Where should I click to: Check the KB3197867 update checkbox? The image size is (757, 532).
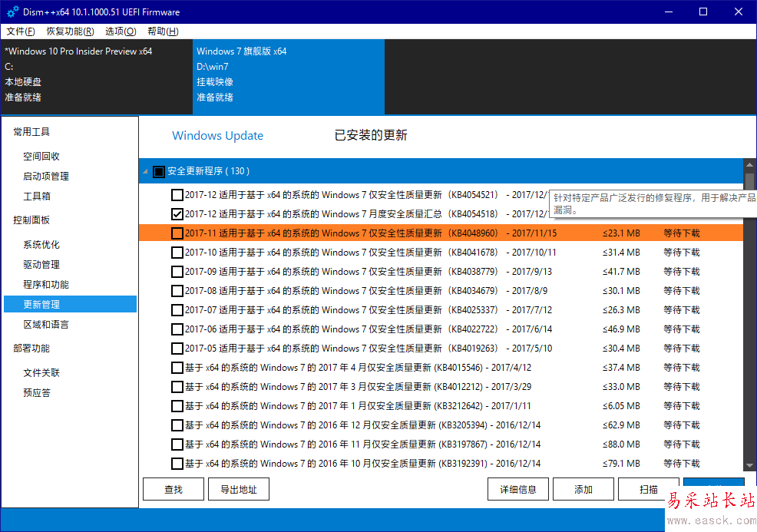(177, 444)
